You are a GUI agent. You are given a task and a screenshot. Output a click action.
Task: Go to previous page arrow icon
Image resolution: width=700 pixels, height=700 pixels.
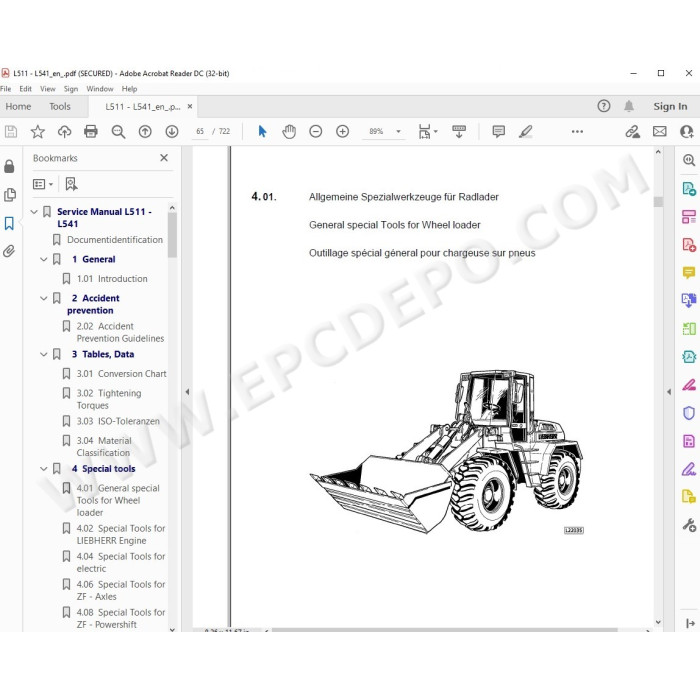tap(145, 131)
